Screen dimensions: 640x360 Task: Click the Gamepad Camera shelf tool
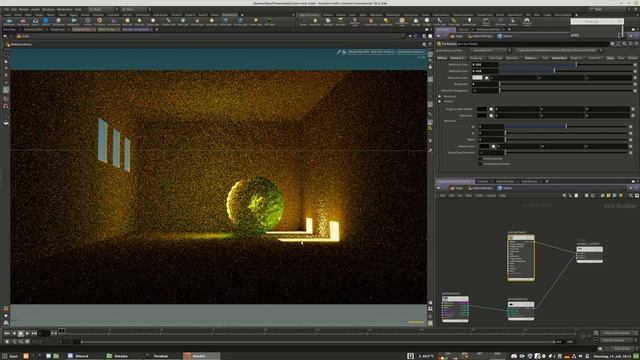[527, 21]
